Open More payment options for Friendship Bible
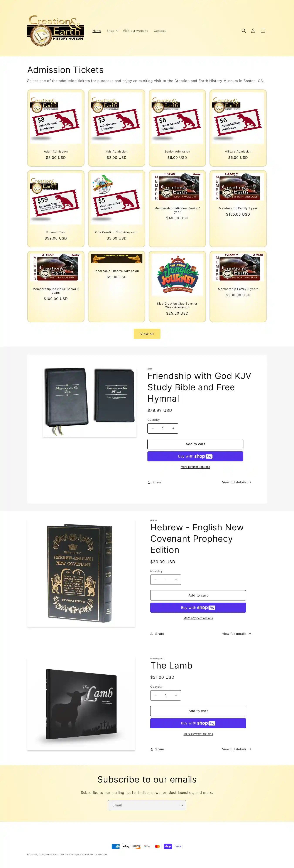 coord(195,467)
